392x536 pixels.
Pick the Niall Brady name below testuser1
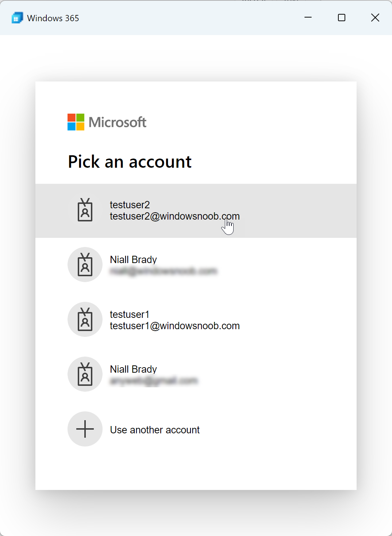[x=133, y=369]
